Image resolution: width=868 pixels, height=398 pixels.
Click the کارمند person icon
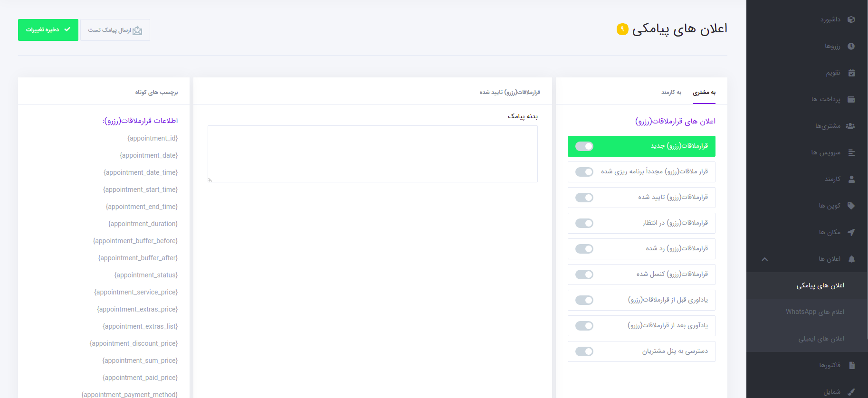coord(851,179)
